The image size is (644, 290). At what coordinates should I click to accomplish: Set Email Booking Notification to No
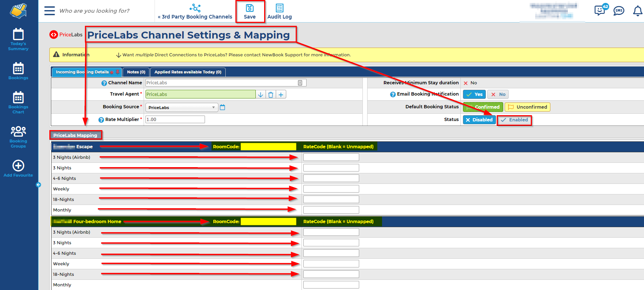tap(498, 94)
